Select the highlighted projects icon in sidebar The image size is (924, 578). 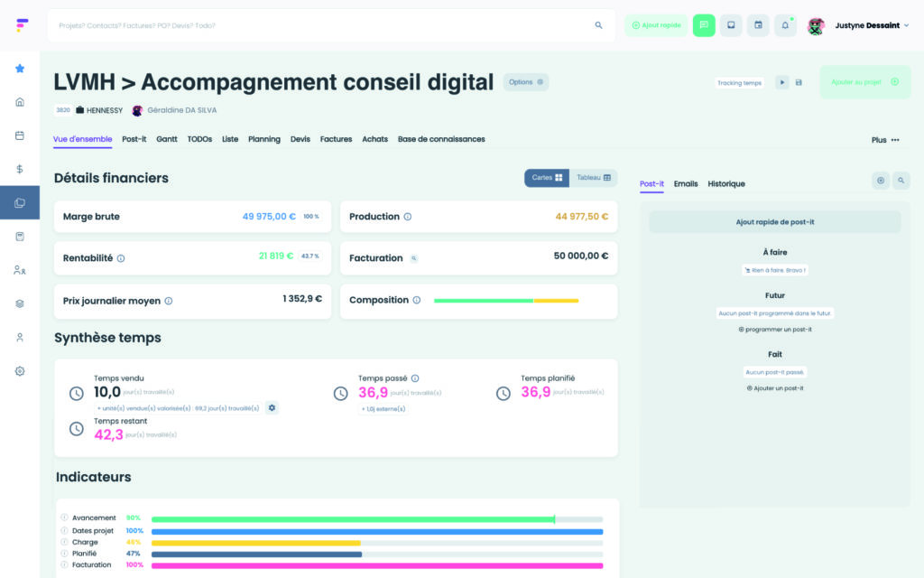click(x=20, y=203)
